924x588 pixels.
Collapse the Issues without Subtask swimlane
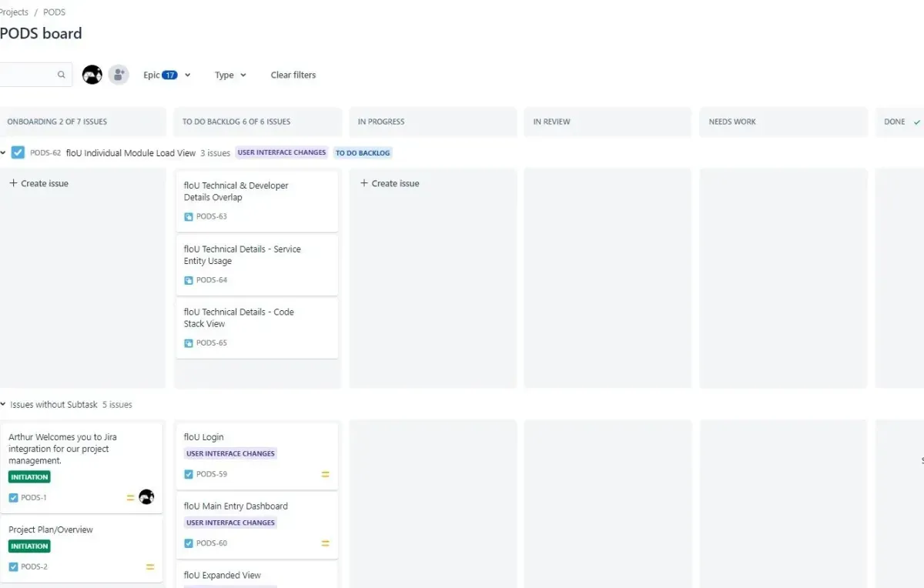pyautogui.click(x=3, y=405)
